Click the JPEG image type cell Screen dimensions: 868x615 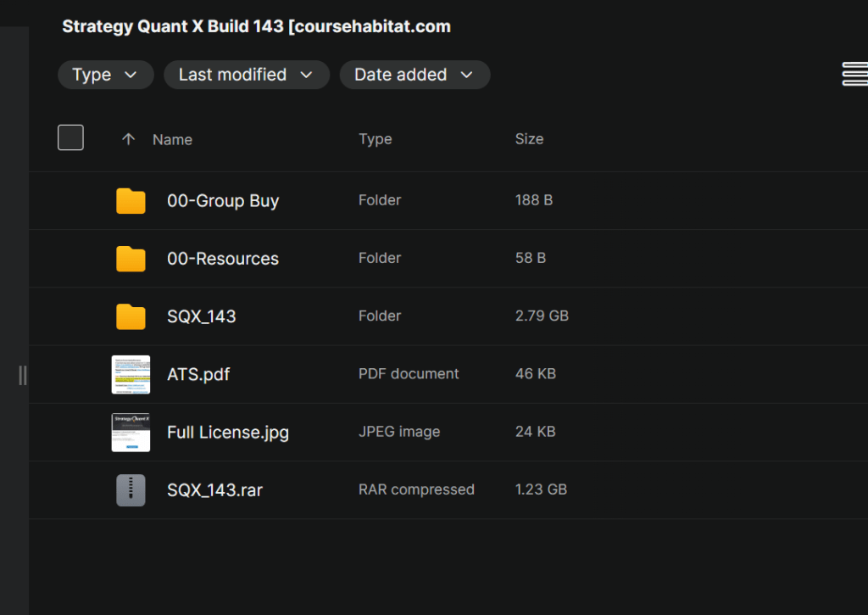[x=399, y=432]
